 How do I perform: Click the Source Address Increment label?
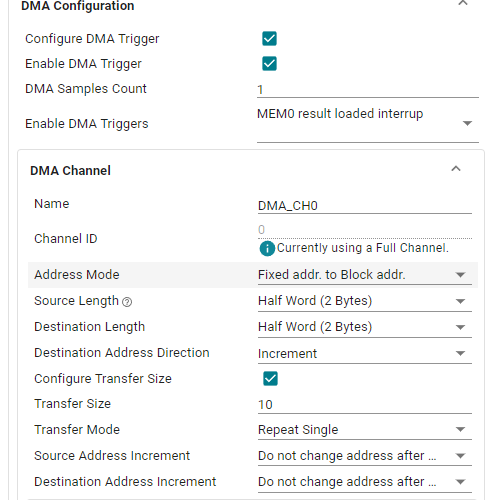(112, 456)
